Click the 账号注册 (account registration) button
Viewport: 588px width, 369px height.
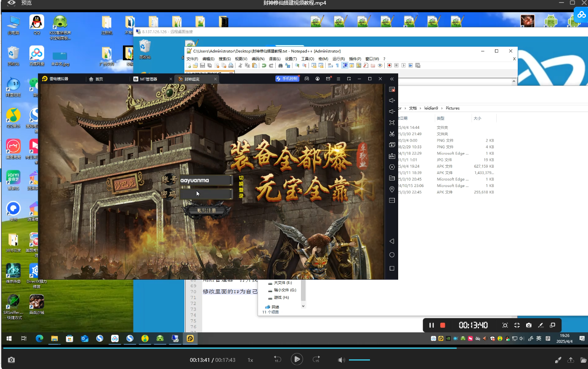pyautogui.click(x=206, y=210)
